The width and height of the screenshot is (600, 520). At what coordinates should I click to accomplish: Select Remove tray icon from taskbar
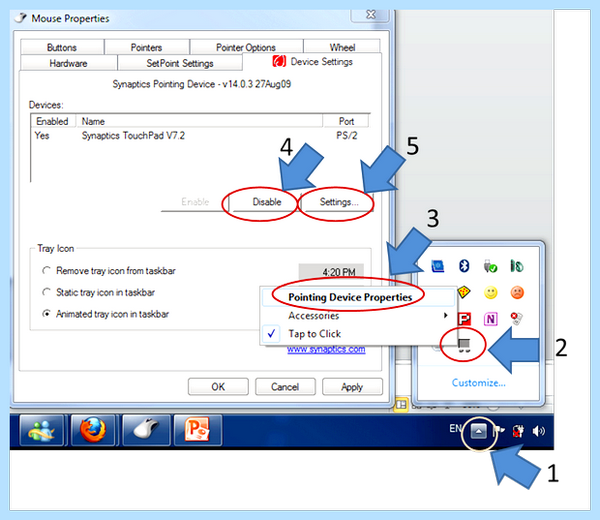(x=108, y=271)
